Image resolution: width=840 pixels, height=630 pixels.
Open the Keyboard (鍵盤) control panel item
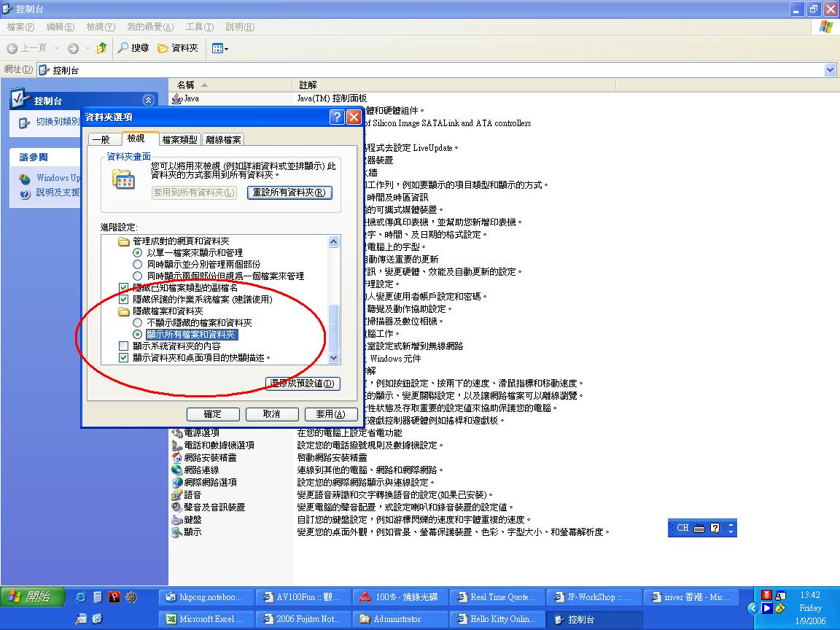192,519
